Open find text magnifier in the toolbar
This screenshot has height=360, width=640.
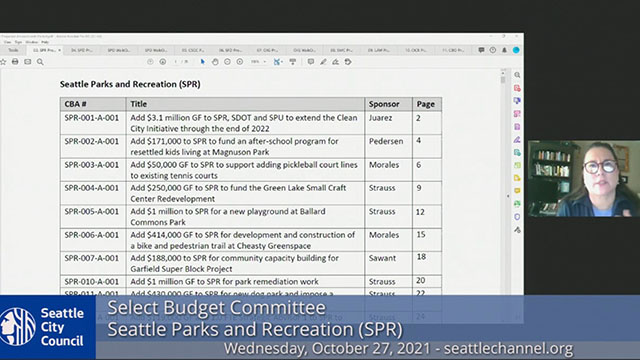coord(40,62)
